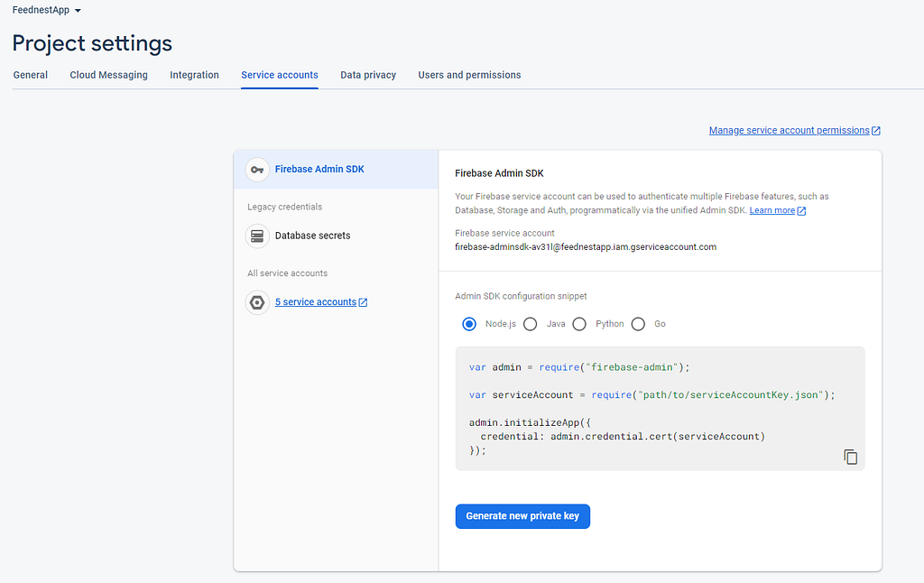Click the Database secrets storage icon
This screenshot has width=924, height=583.
coord(257,236)
